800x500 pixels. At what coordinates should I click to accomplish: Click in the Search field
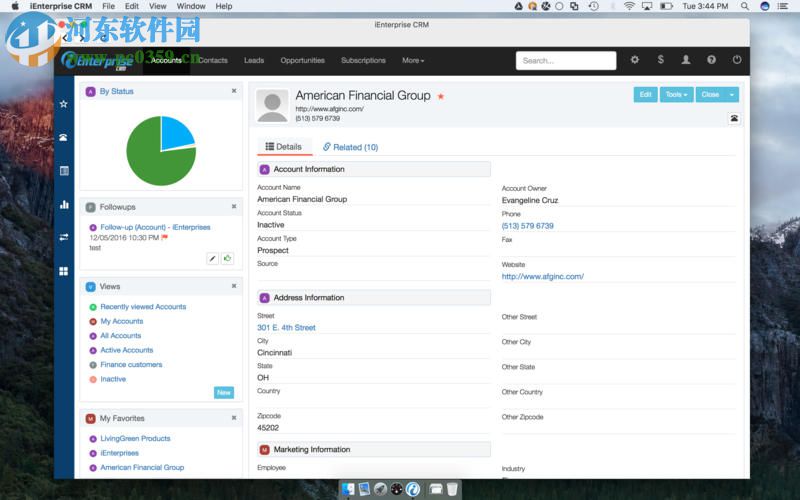pyautogui.click(x=566, y=60)
